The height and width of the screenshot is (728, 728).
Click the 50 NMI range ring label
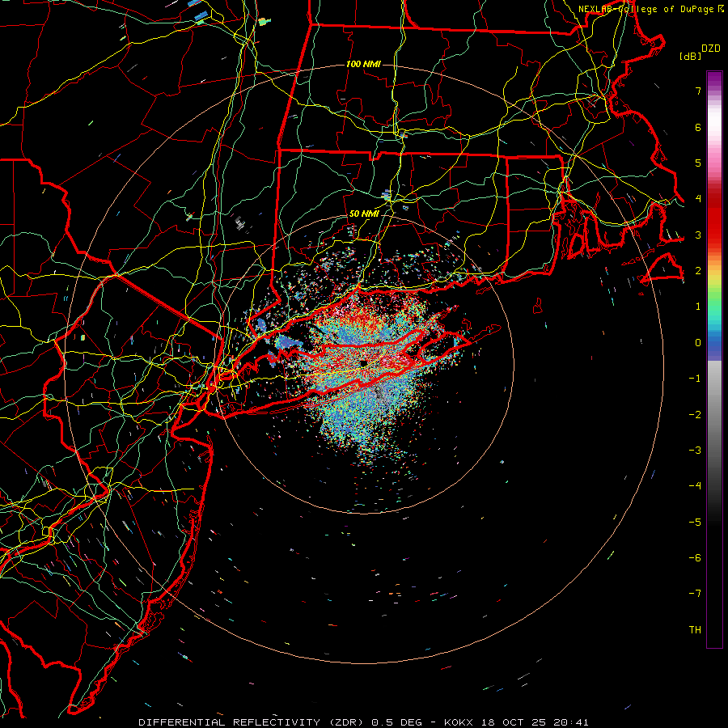point(364,214)
